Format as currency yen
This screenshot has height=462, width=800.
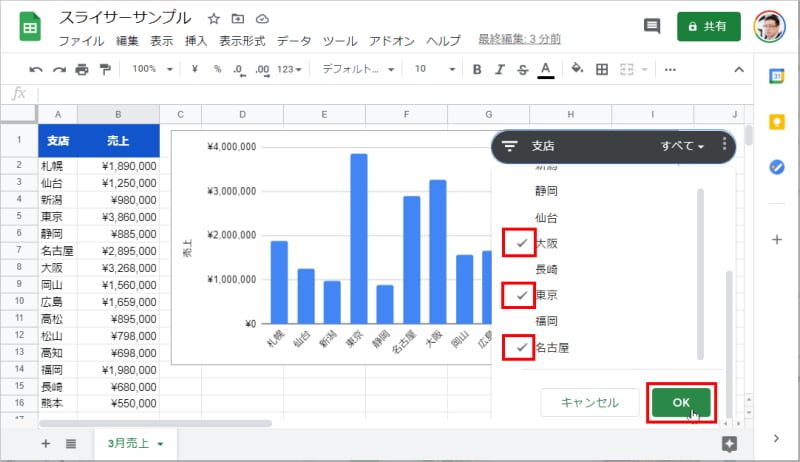click(194, 69)
